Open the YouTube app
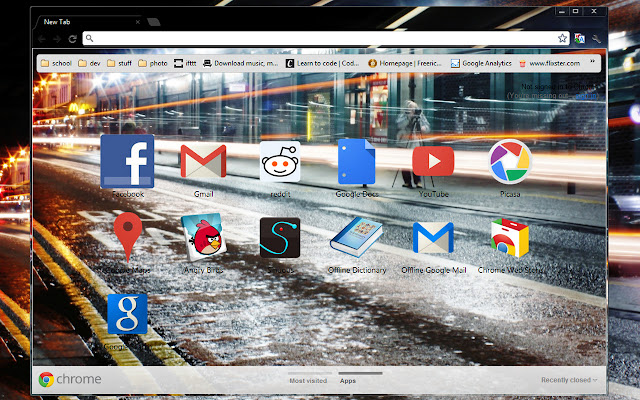Image resolution: width=640 pixels, height=400 pixels. pos(433,162)
